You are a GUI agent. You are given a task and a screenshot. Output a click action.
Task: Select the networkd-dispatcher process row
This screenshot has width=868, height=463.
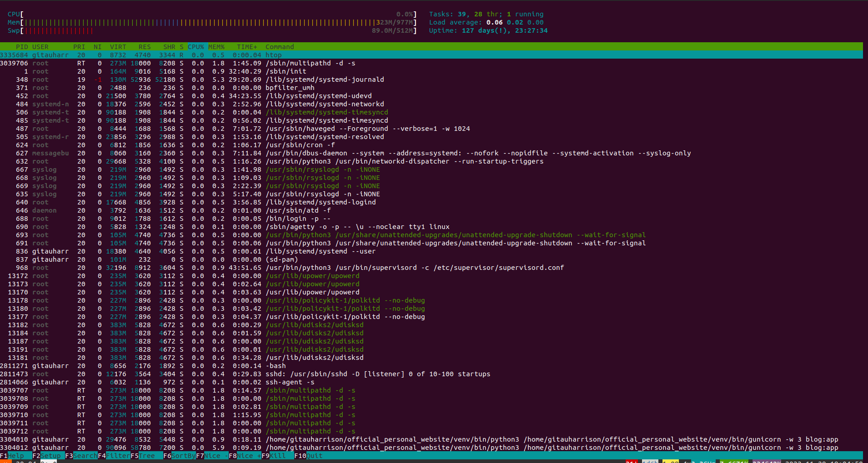431,161
